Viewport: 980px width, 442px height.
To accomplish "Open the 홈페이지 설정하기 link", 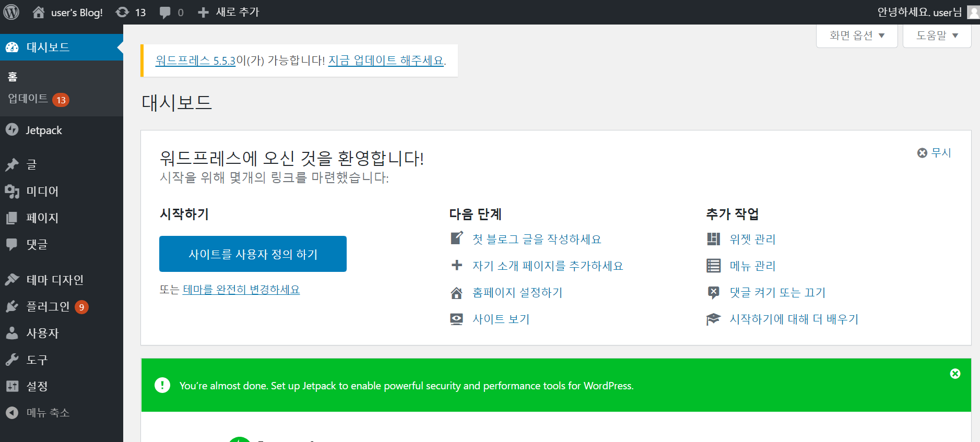I will (x=517, y=292).
